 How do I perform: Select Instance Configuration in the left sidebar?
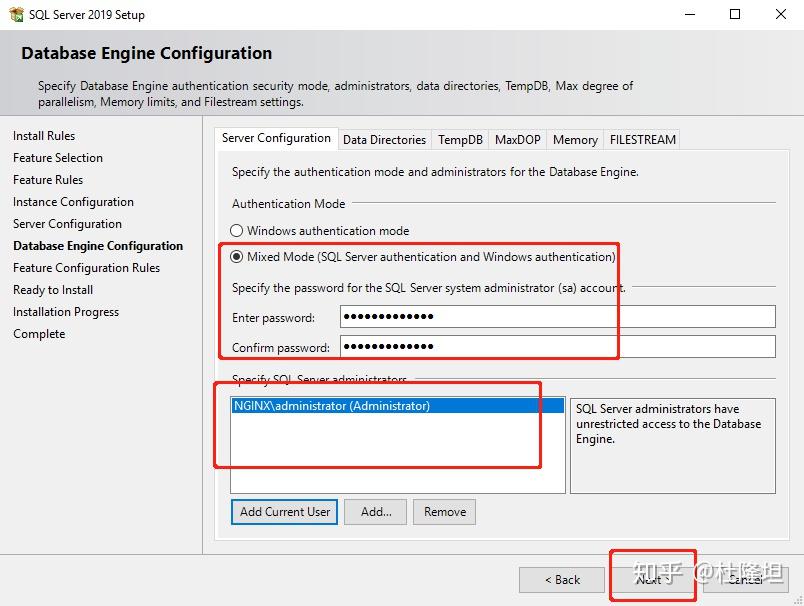click(x=72, y=201)
